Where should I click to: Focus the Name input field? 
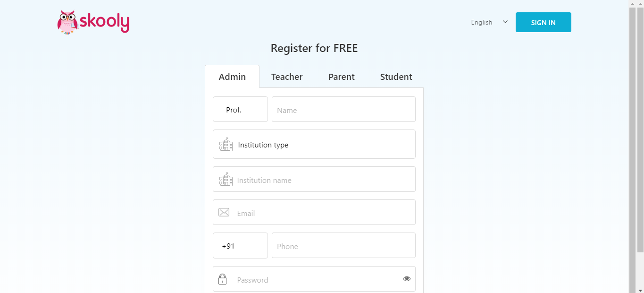pos(343,109)
